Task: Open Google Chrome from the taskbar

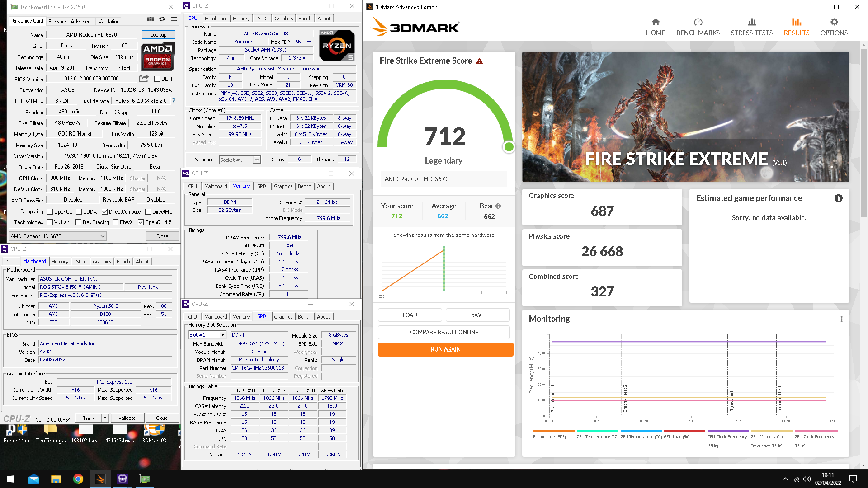Action: (x=78, y=479)
